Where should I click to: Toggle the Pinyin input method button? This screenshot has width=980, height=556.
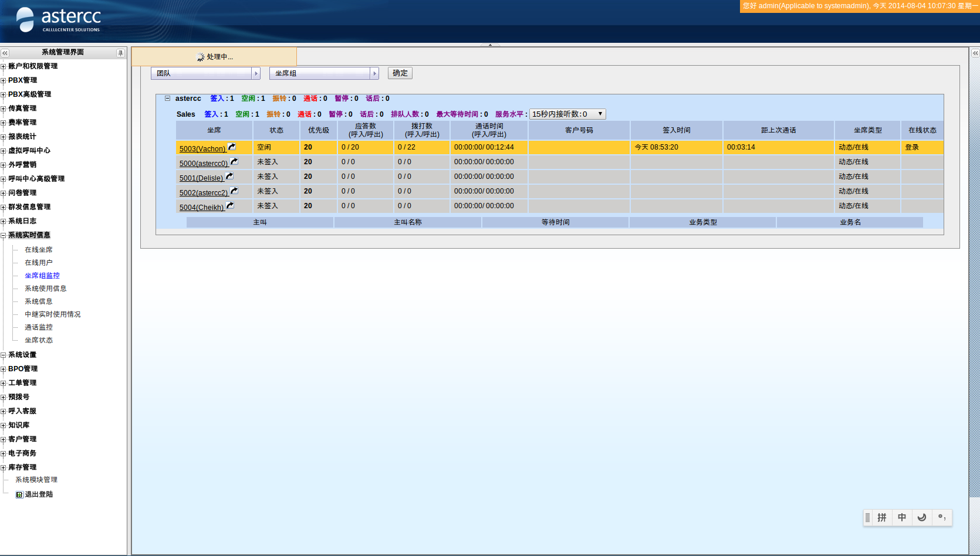(882, 517)
